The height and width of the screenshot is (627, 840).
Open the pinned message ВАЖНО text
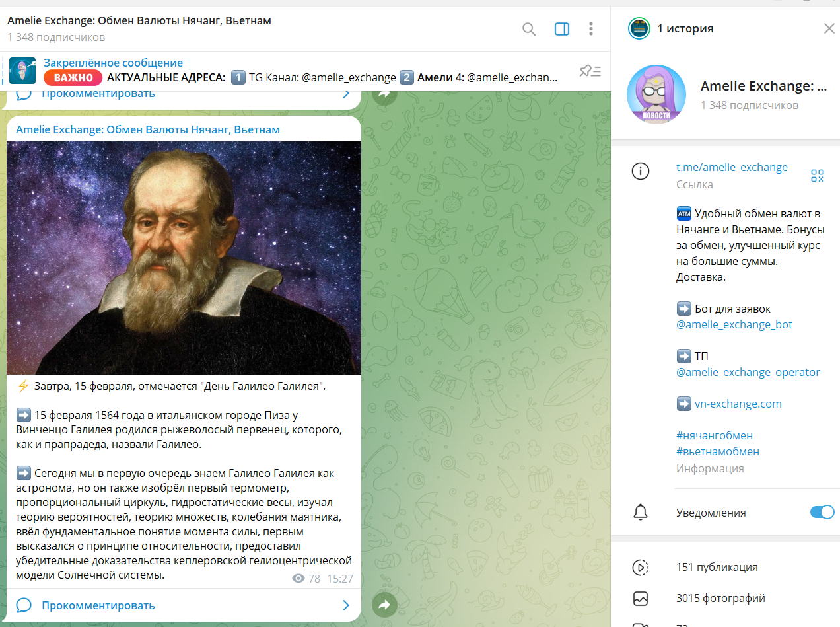(73, 77)
